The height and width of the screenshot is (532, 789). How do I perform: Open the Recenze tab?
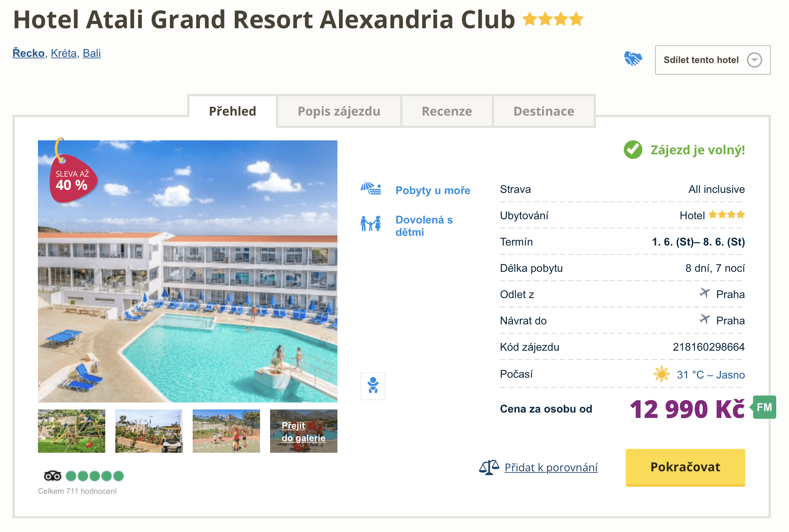click(447, 111)
